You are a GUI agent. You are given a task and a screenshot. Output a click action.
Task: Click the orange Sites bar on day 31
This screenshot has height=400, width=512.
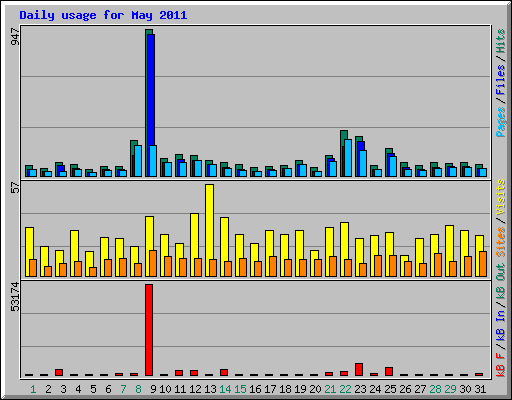click(x=483, y=264)
